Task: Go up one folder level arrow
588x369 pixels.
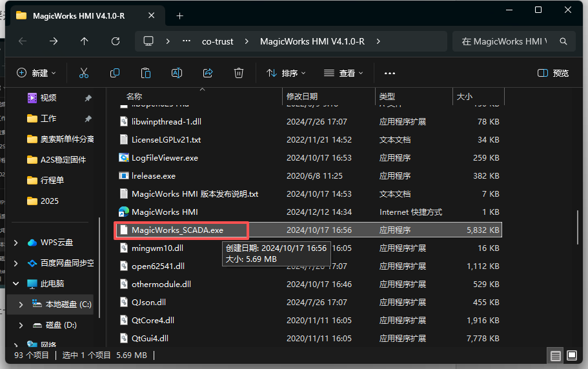Action: [85, 41]
